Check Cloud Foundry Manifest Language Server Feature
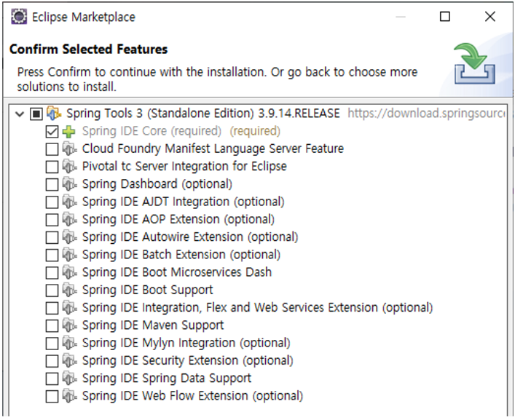This screenshot has width=515, height=420. [52, 149]
